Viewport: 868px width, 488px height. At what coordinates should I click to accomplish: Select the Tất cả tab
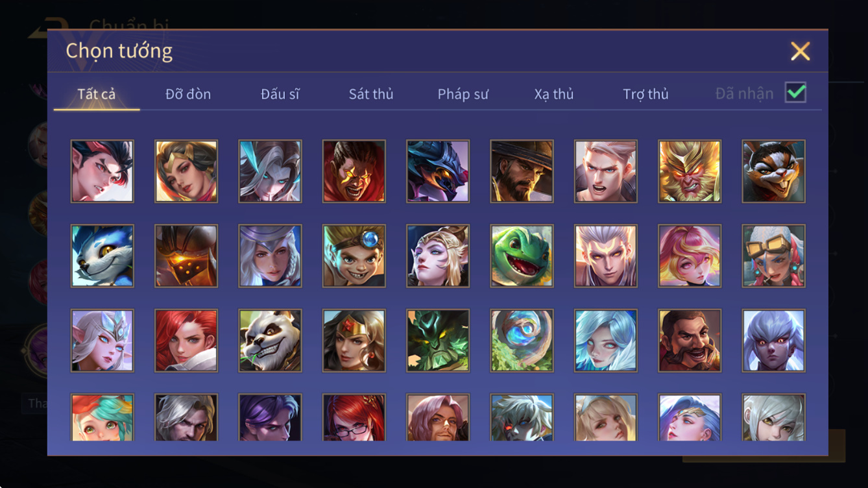coord(97,94)
